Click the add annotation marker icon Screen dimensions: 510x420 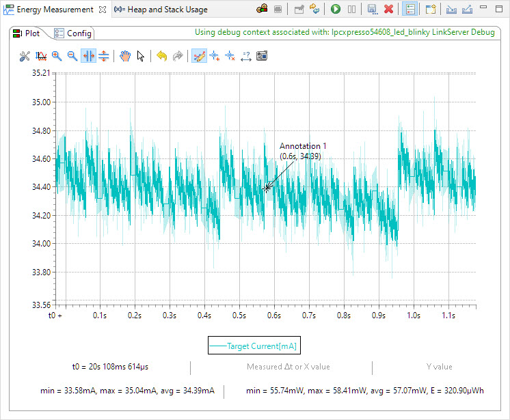215,56
